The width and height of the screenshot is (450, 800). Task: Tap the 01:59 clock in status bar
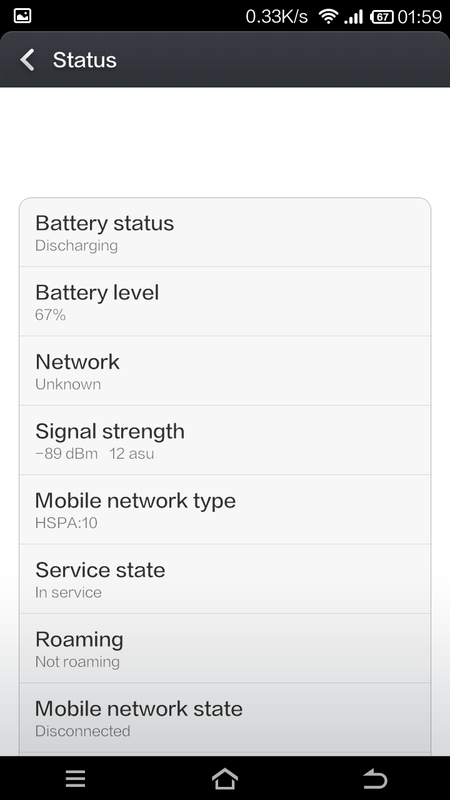419,17
